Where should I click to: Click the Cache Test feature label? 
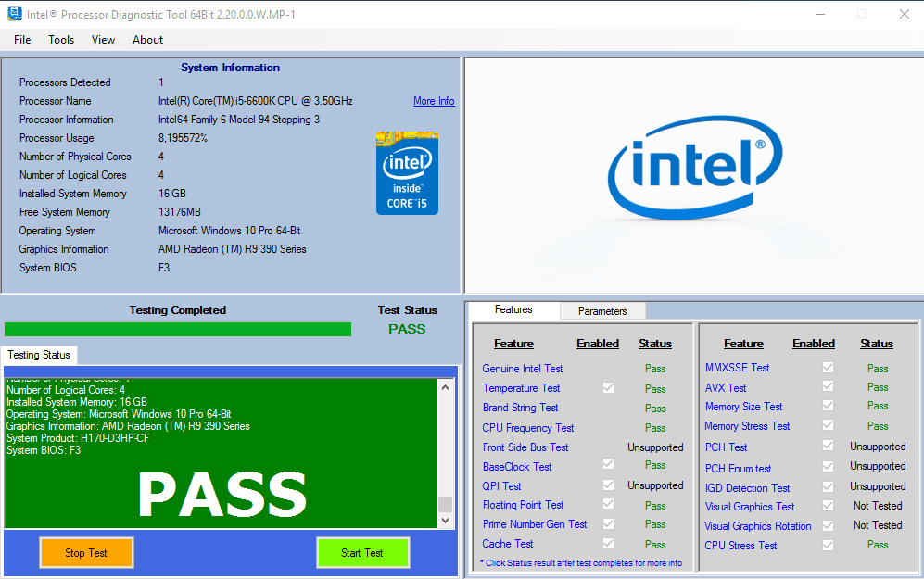click(x=508, y=544)
